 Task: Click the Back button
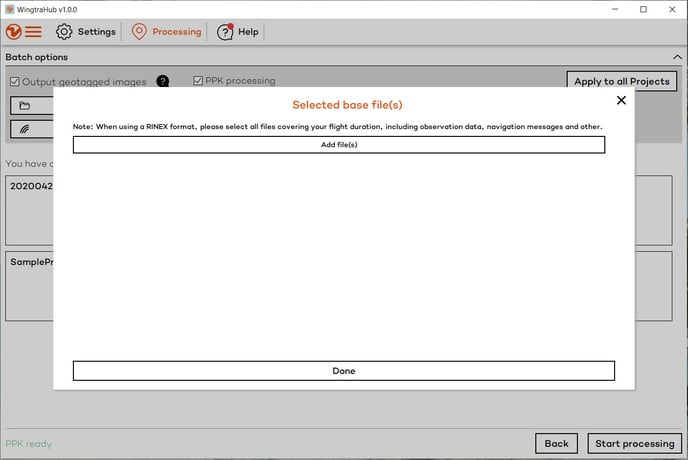coord(556,444)
